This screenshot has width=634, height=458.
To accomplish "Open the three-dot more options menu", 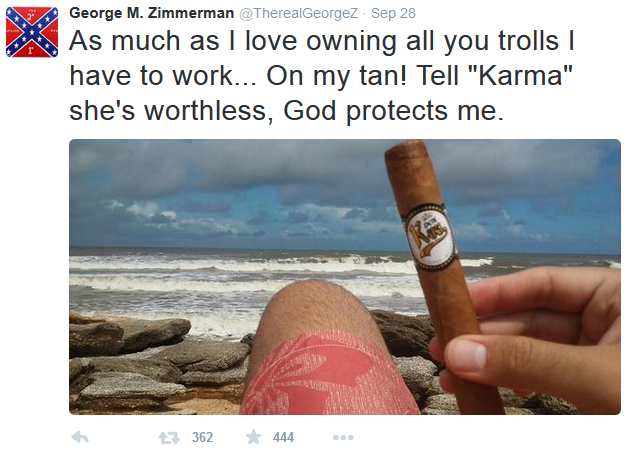I will (x=343, y=437).
